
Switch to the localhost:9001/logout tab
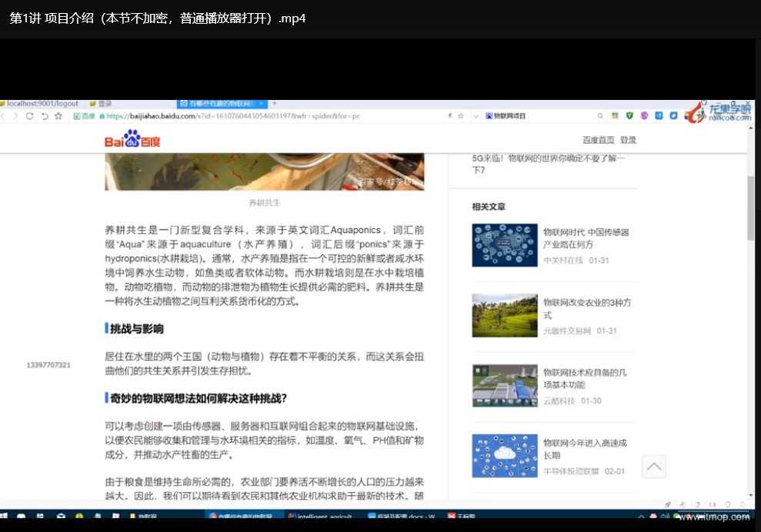[x=42, y=103]
